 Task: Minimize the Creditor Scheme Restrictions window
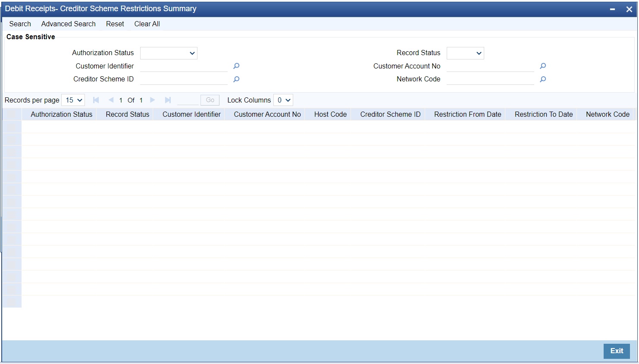pos(612,9)
